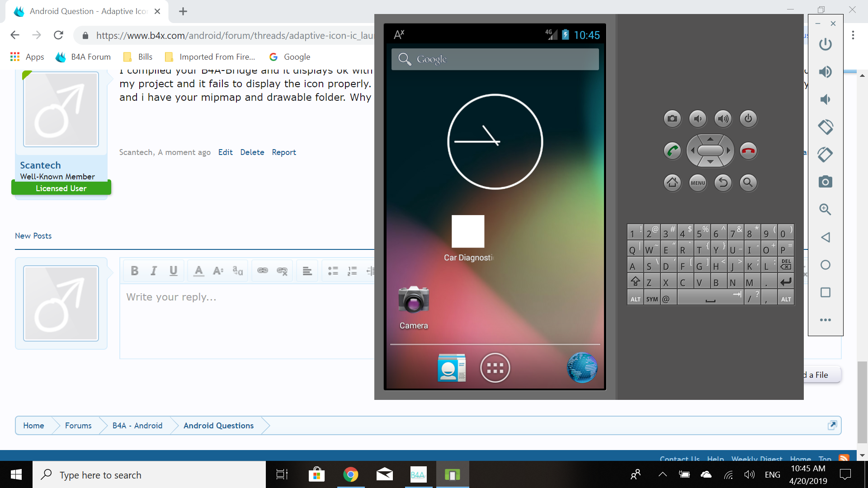Open the browser globe icon in dock

(582, 368)
